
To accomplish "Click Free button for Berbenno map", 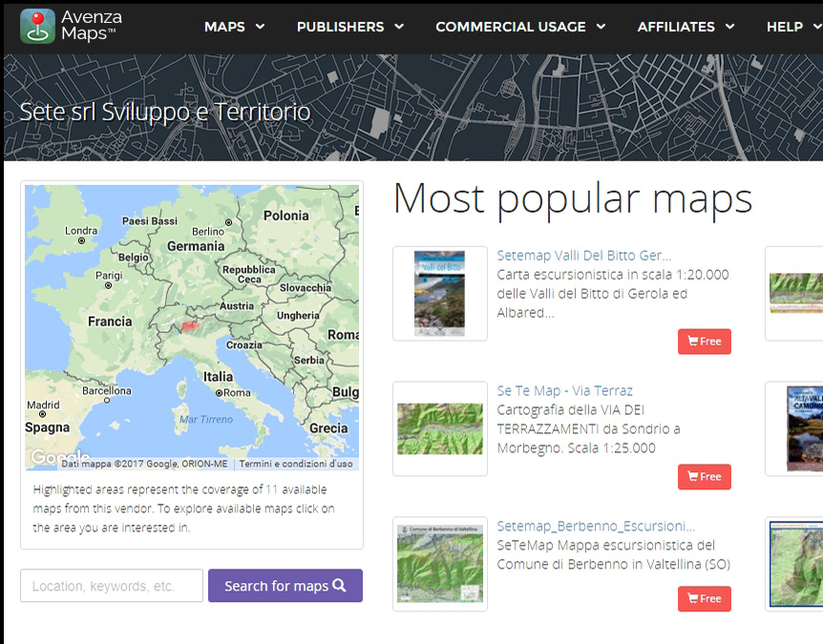I will tap(705, 599).
